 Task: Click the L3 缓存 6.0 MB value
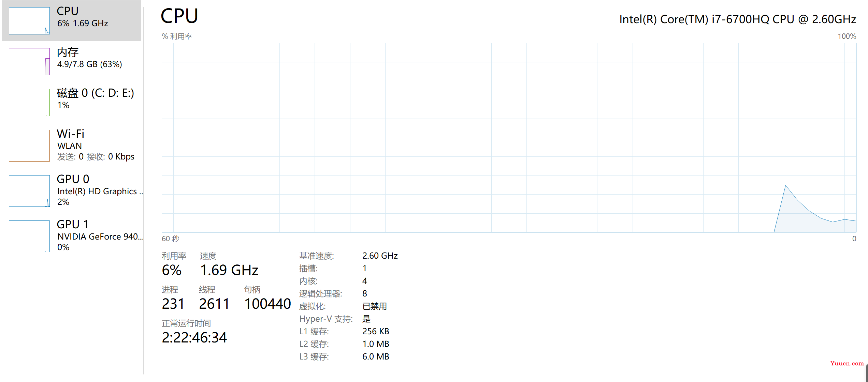coord(376,357)
